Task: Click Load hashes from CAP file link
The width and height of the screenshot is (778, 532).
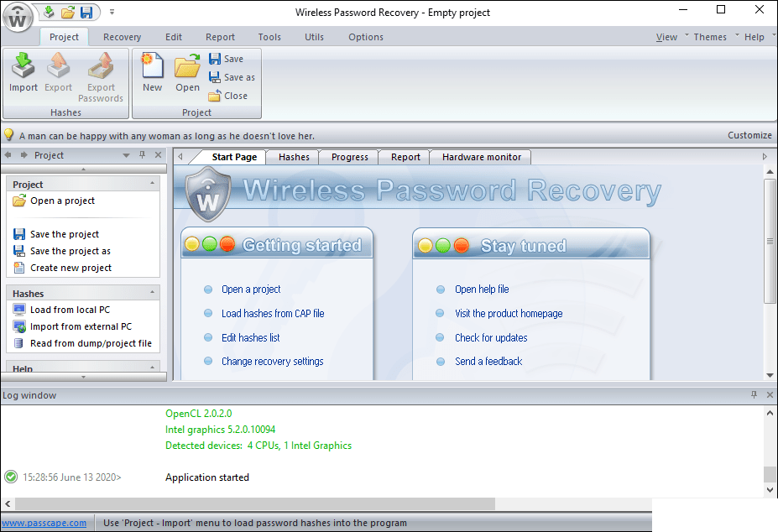Action: (x=273, y=313)
